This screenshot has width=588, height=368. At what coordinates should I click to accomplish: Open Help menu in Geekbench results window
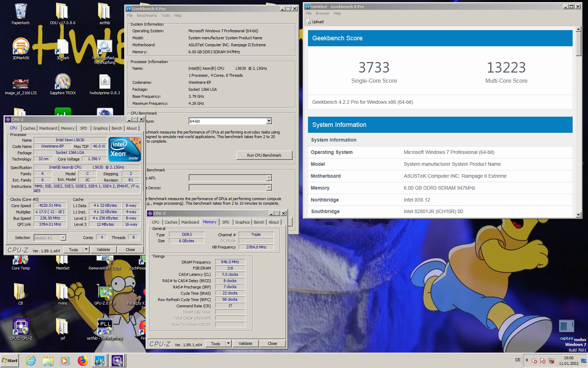click(x=337, y=13)
